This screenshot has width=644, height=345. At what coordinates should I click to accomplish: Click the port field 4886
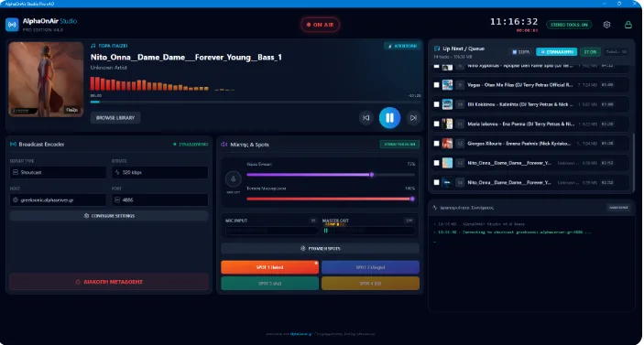click(159, 200)
